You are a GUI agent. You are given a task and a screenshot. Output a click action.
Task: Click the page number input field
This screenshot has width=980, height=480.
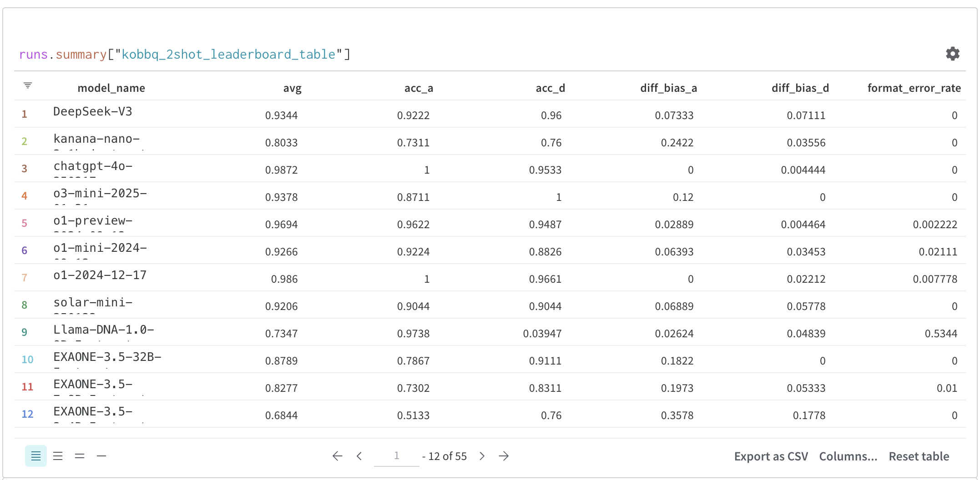(396, 456)
